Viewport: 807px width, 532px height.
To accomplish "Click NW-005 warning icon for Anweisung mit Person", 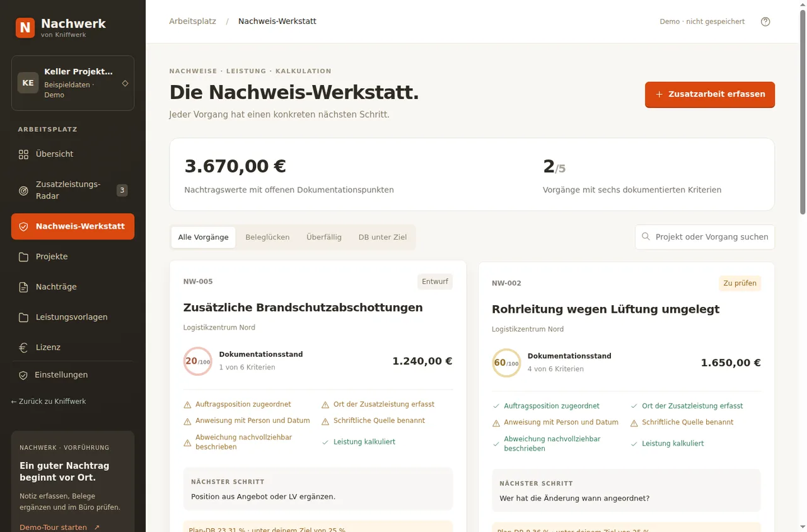I will [187, 421].
